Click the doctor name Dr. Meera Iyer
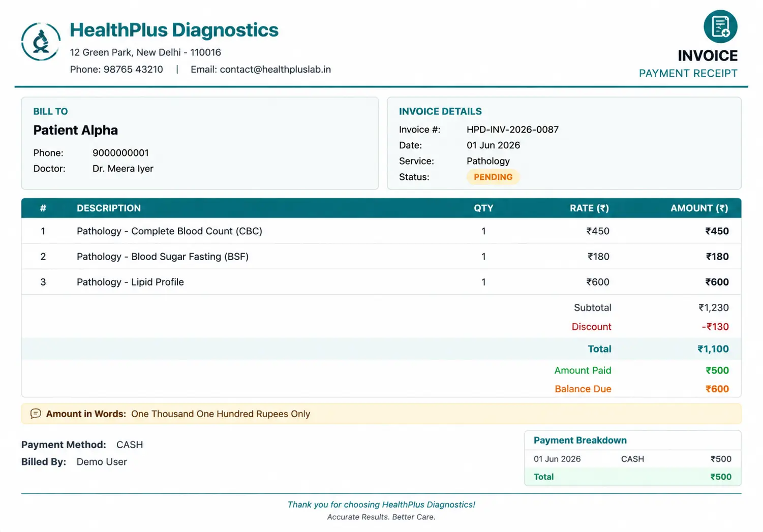Image resolution: width=763 pixels, height=532 pixels. coord(123,169)
